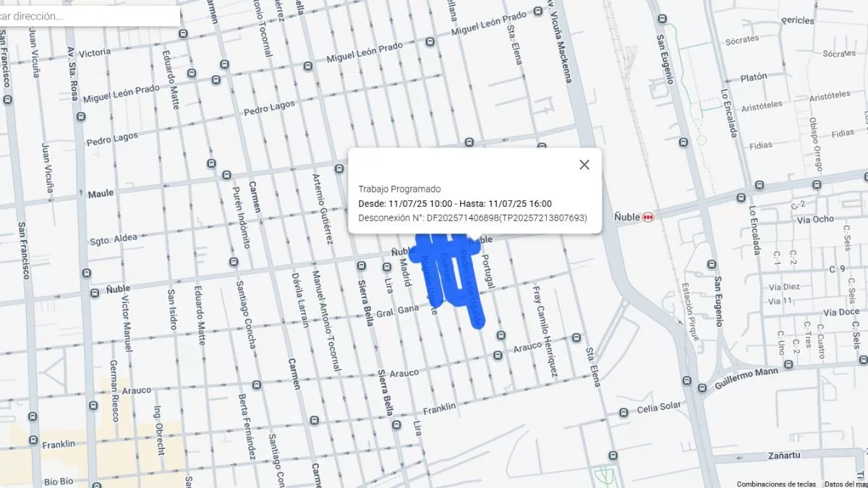Viewport: 868px width, 488px height.
Task: Click bus stop on San Eugenio near Pericles
Action: coord(660,19)
